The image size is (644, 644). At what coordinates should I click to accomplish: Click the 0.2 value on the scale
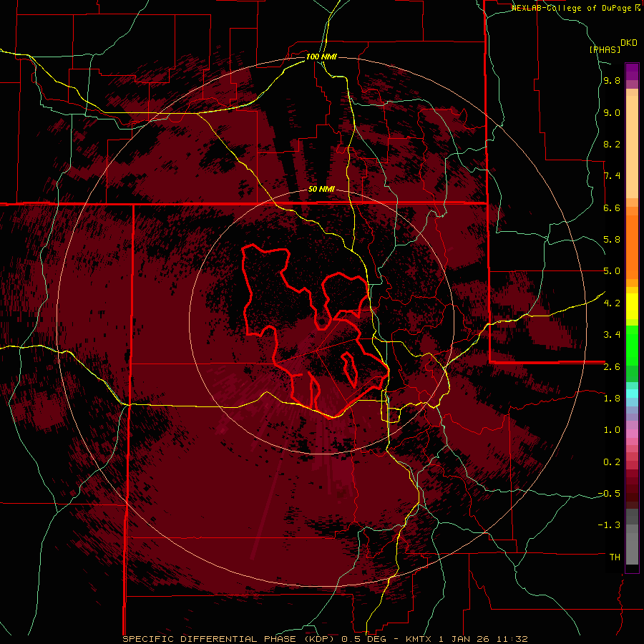(612, 462)
